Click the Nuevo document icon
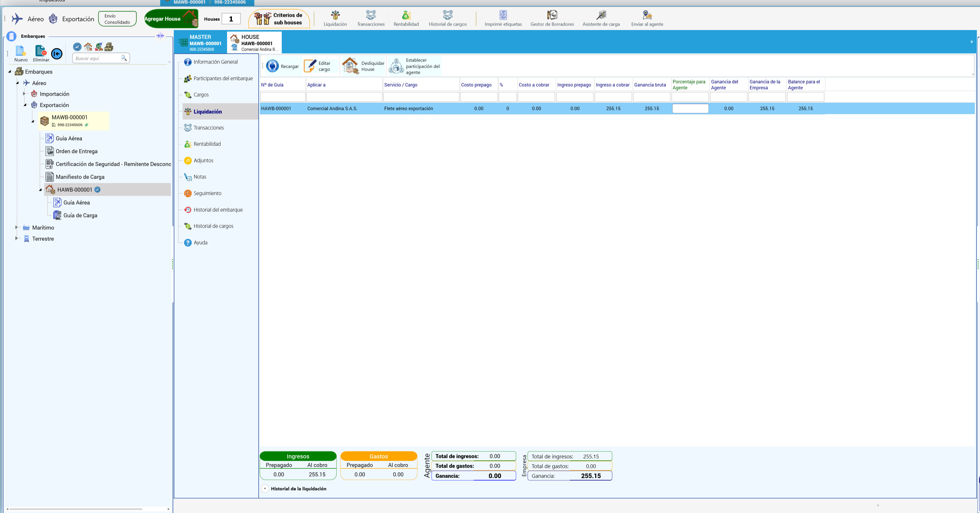 [x=21, y=51]
